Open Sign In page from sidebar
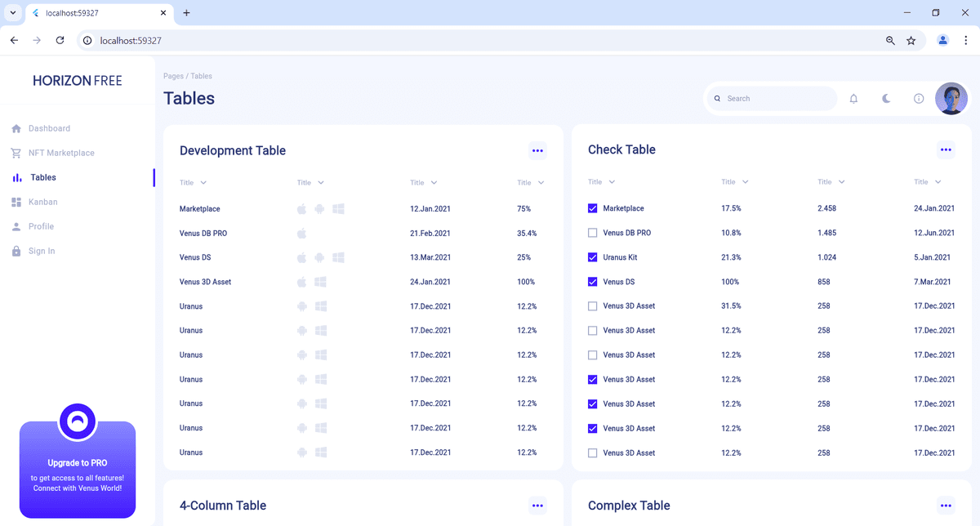The height and width of the screenshot is (526, 980). pyautogui.click(x=42, y=251)
